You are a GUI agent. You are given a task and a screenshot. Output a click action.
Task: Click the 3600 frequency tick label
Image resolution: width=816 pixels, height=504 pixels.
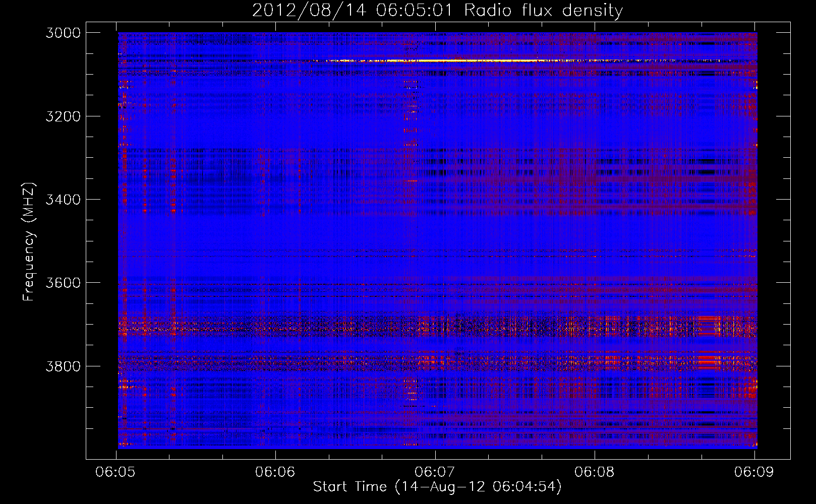tap(63, 283)
